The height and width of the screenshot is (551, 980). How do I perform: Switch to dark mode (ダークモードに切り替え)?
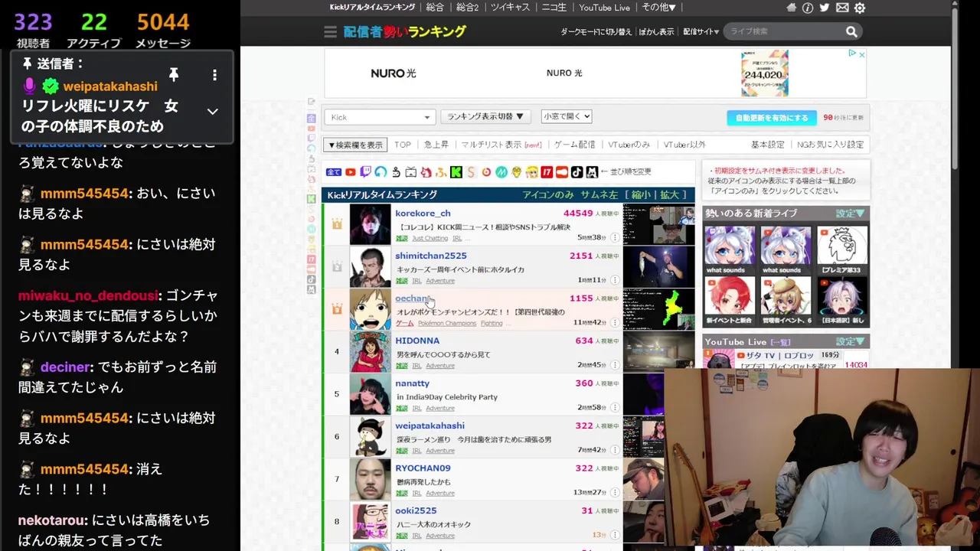coord(596,31)
